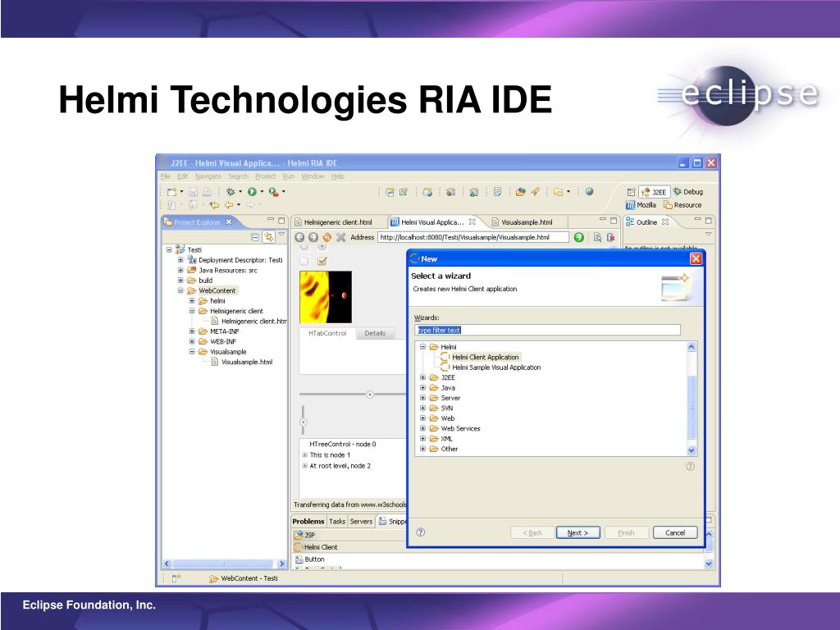Click the green Go button beside address
This screenshot has width=840, height=630.
click(578, 237)
